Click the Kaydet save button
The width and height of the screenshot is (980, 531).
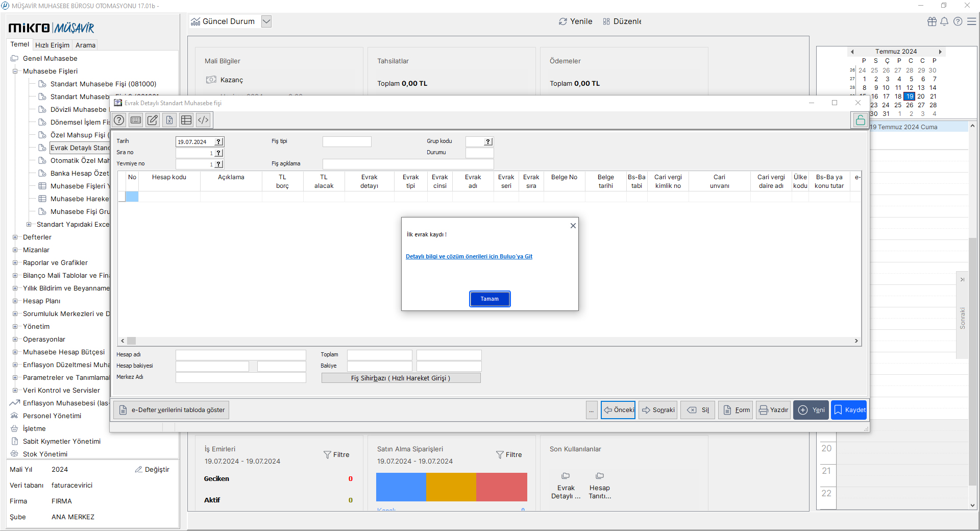[849, 410]
